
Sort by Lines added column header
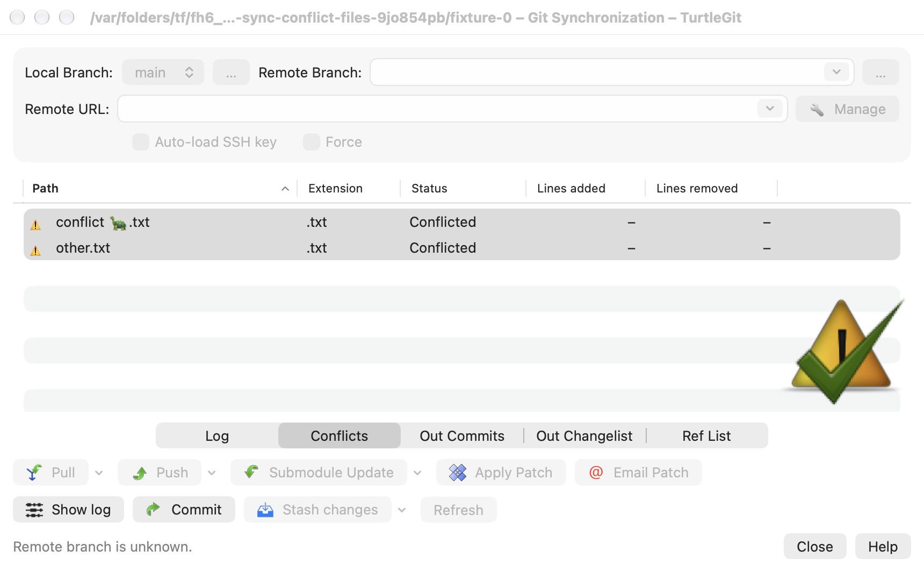[x=586, y=188]
